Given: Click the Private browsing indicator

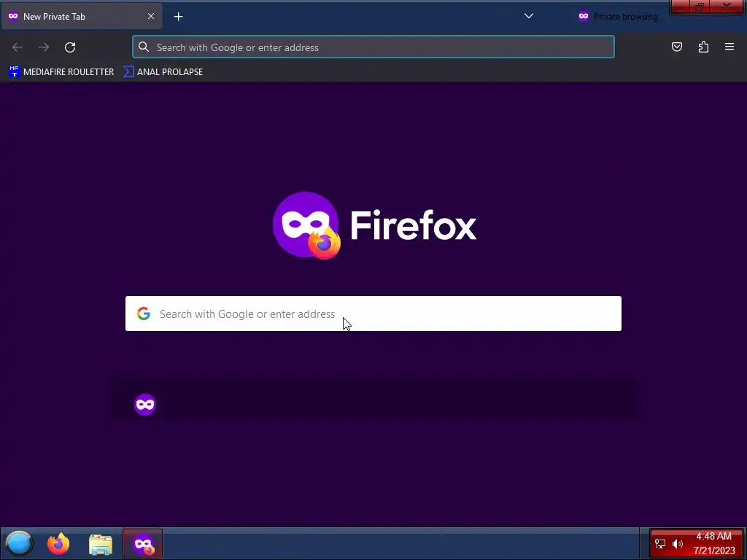Looking at the screenshot, I should coord(618,17).
